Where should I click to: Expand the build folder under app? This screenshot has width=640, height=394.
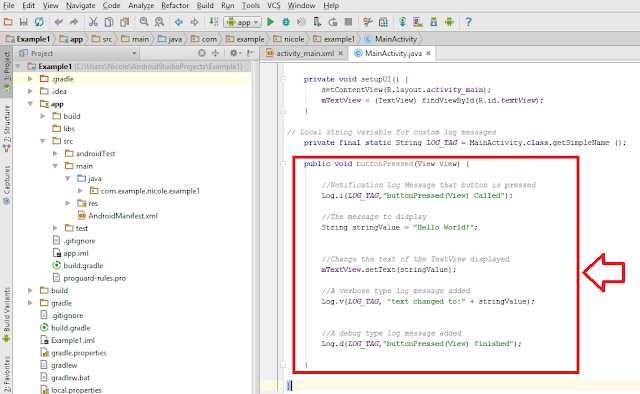43,116
